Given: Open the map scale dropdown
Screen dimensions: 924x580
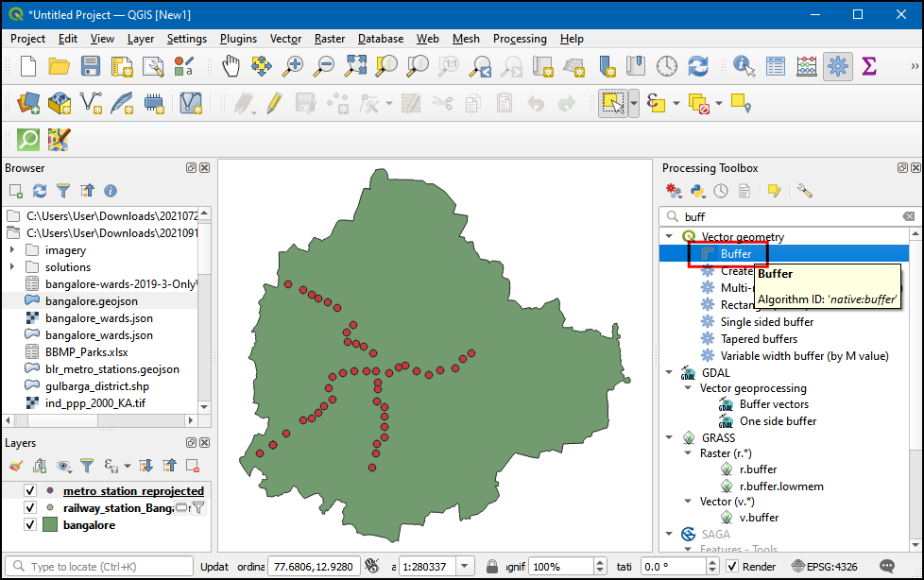Looking at the screenshot, I should point(467,566).
